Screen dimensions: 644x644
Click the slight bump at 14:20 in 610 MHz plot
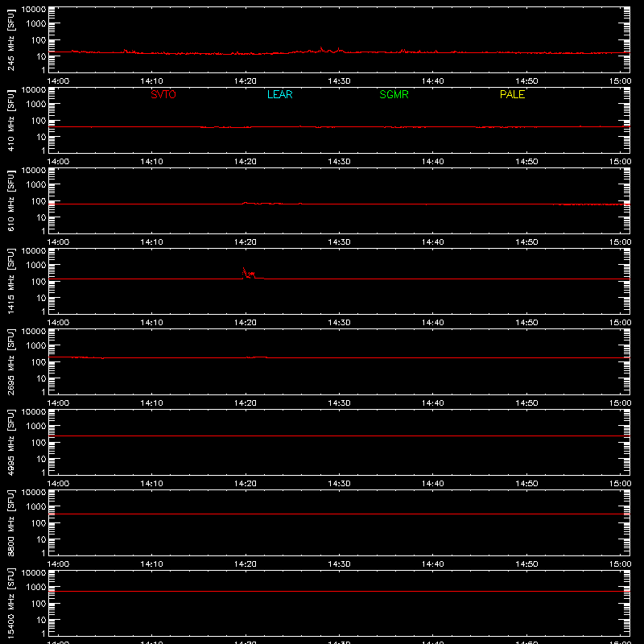(x=246, y=203)
